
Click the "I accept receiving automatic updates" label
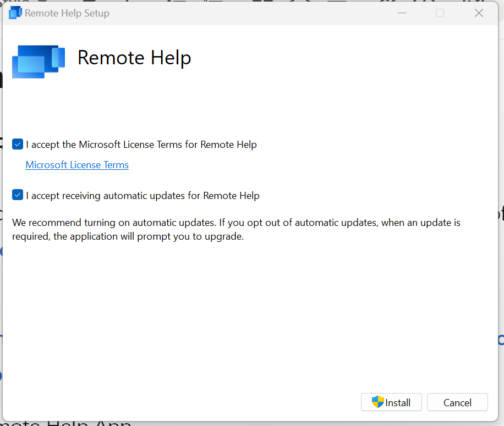tap(143, 196)
